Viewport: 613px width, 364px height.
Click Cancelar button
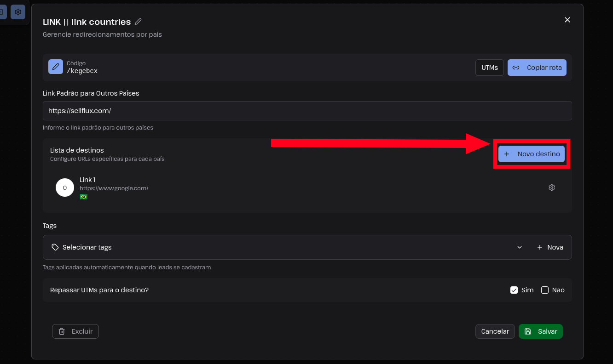495,331
